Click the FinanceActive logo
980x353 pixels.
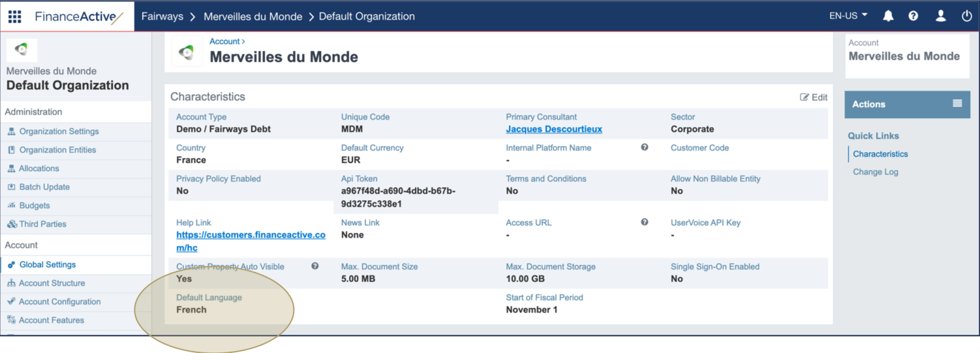[79, 16]
